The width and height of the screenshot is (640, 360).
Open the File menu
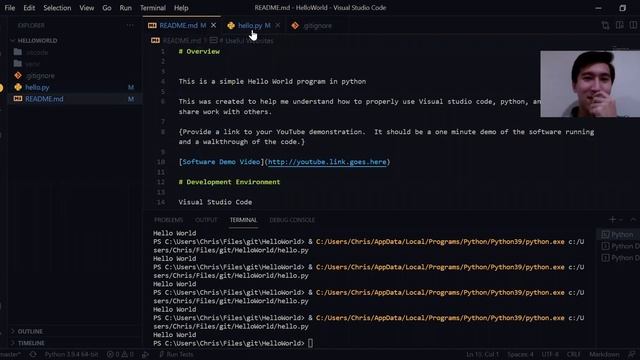[x=9, y=8]
